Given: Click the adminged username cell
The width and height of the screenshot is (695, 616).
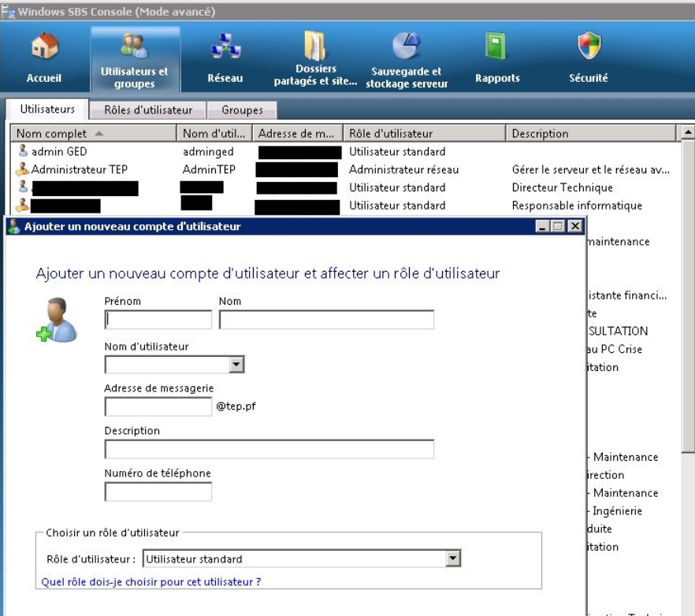Looking at the screenshot, I should 208,151.
